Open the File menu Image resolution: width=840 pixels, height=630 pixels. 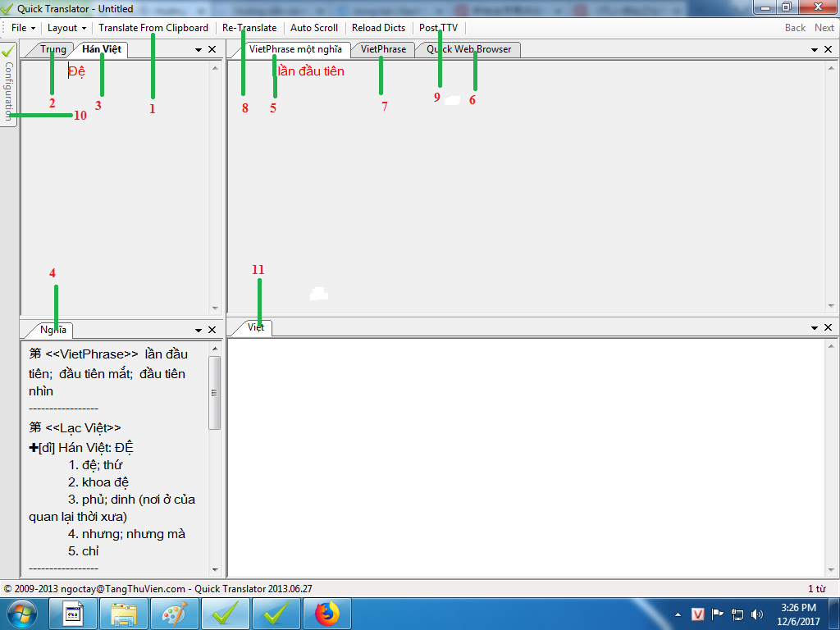coord(22,28)
